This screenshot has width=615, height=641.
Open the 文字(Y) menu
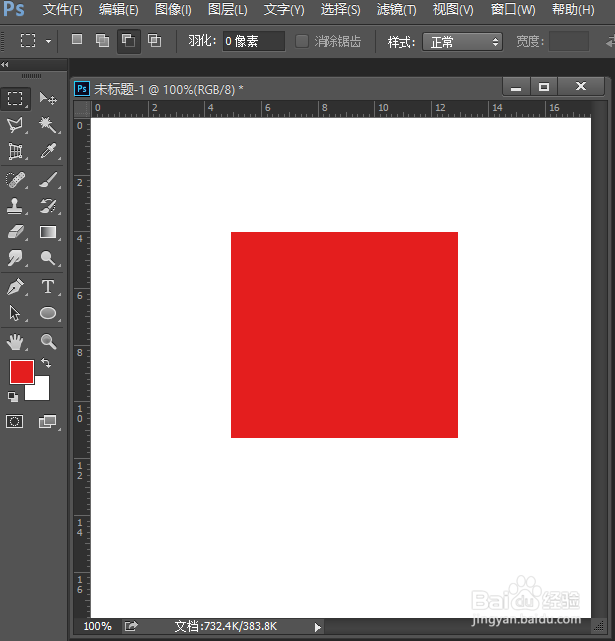[284, 9]
